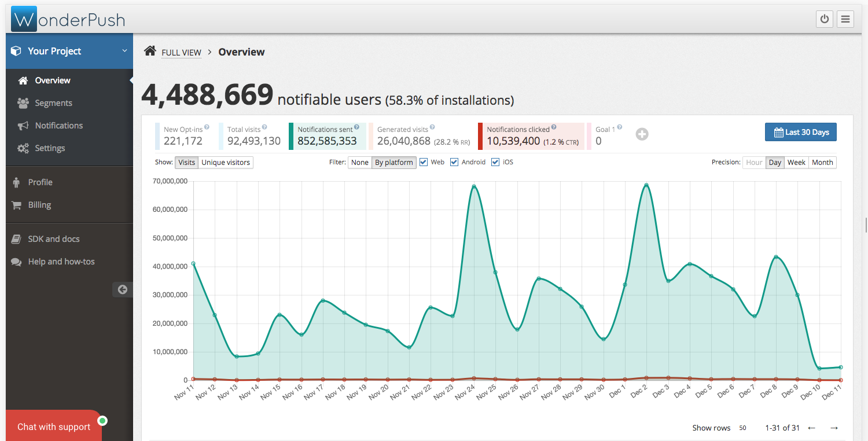Open the Last 30 Days date picker
868x441 pixels.
[800, 132]
